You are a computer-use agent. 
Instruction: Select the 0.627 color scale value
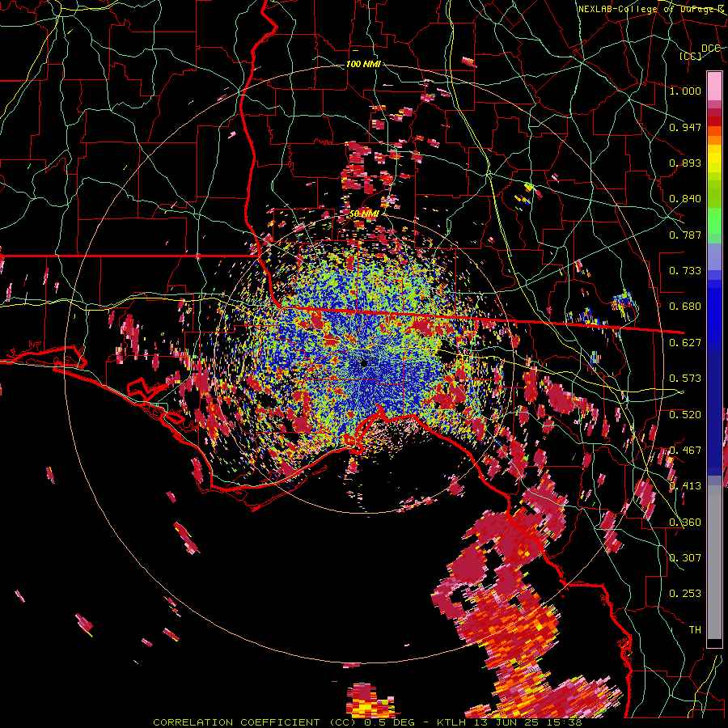[685, 343]
